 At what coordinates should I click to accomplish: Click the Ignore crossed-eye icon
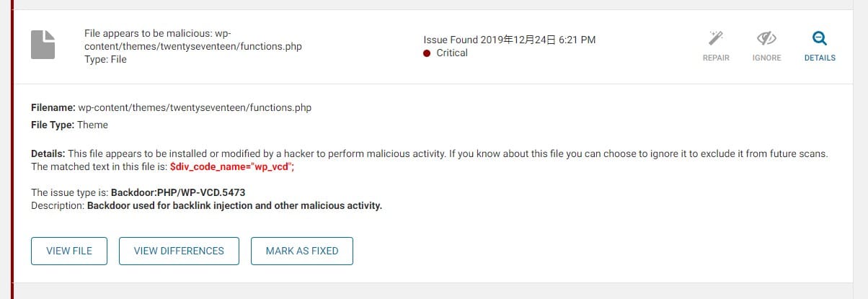pyautogui.click(x=766, y=38)
